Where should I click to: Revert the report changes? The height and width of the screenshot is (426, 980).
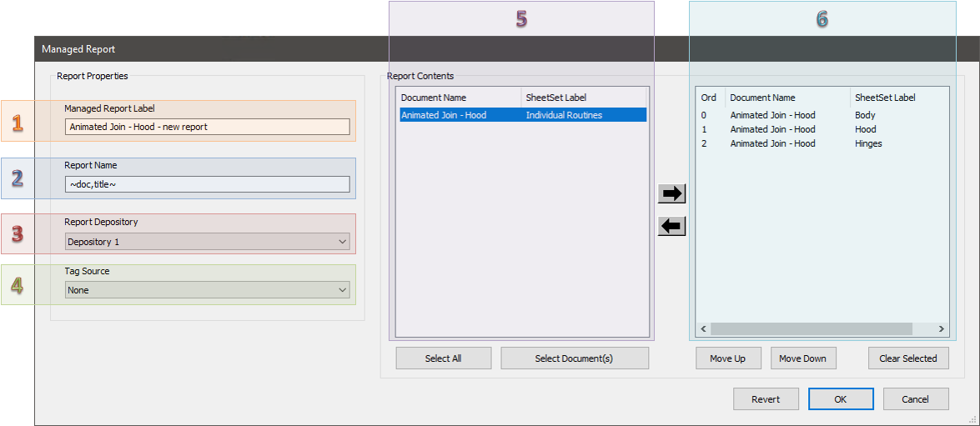coord(765,399)
